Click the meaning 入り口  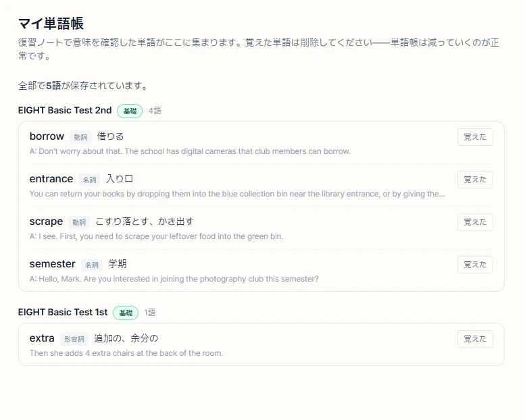click(x=120, y=179)
